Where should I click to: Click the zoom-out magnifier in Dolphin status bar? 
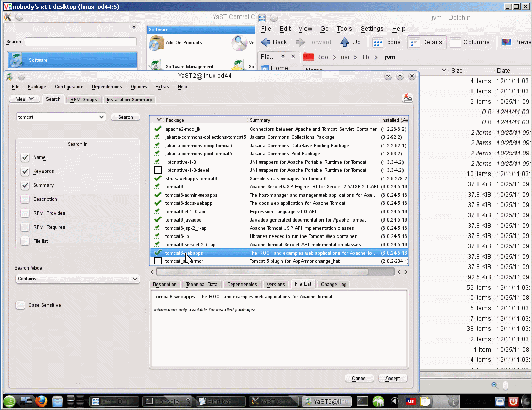coord(495,385)
